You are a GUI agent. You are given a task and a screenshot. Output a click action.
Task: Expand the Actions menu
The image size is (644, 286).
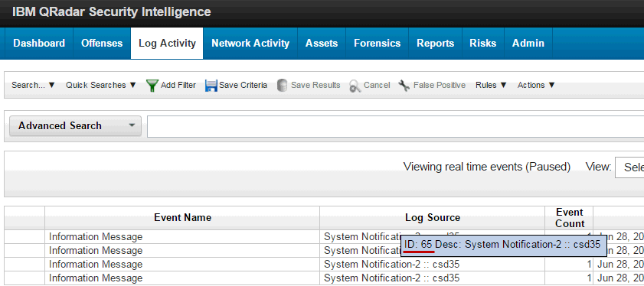pyautogui.click(x=536, y=85)
